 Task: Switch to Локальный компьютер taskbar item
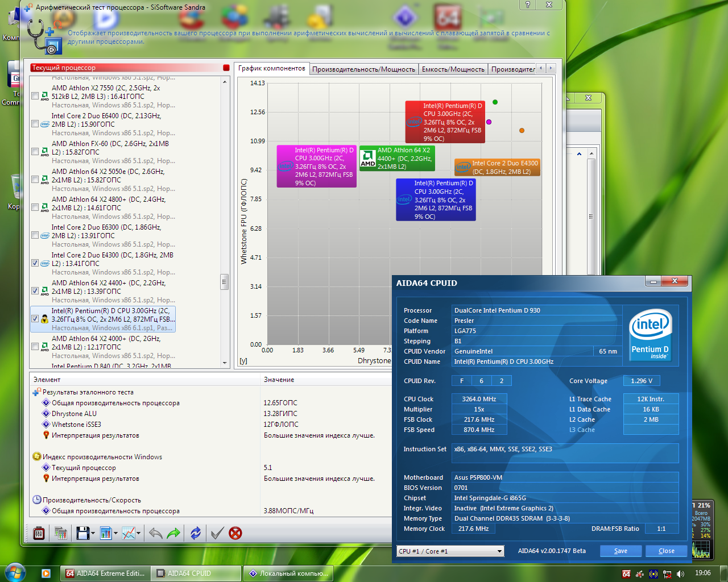pos(288,573)
